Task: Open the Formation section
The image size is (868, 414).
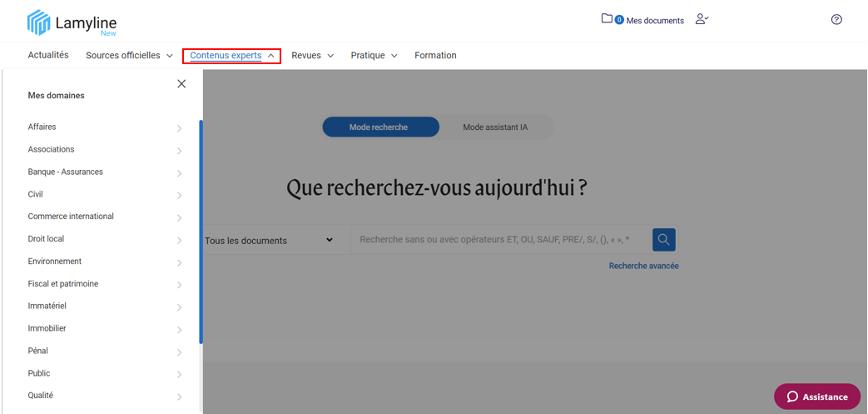Action: (435, 56)
